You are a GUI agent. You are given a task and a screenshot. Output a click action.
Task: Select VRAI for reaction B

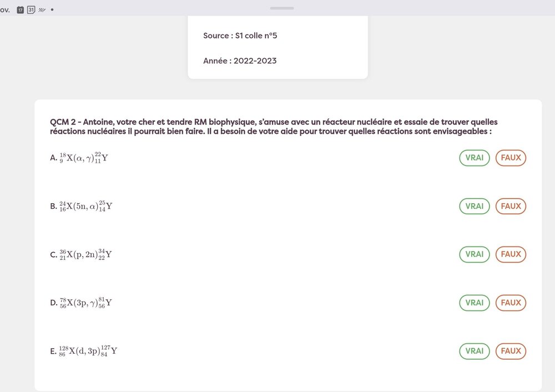coord(474,206)
